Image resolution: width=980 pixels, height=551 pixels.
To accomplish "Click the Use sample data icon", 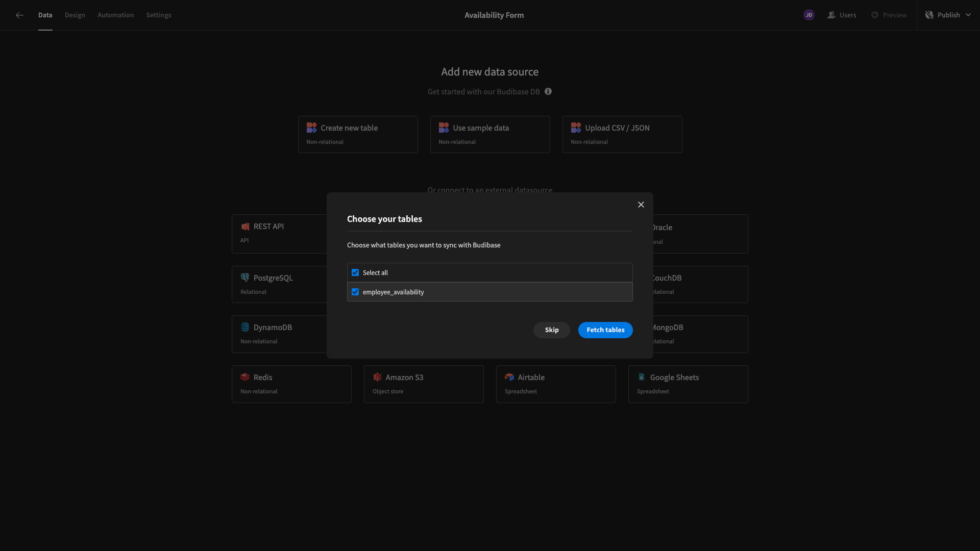I will click(444, 128).
